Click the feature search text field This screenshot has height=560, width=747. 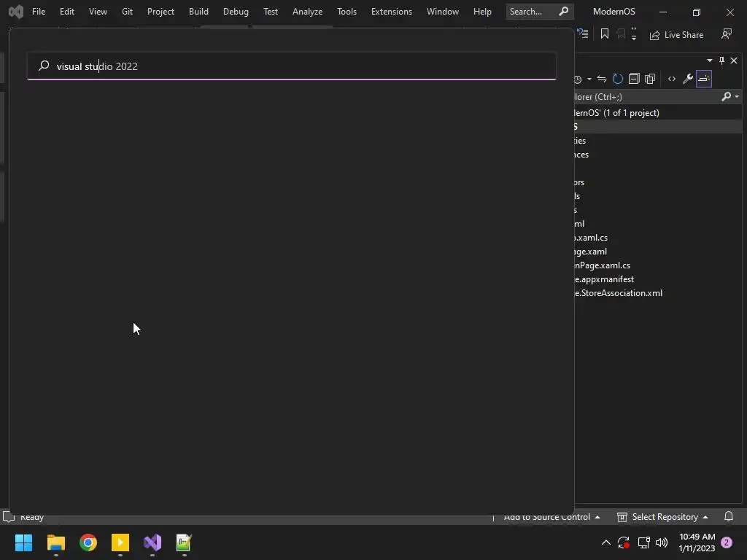(292, 66)
